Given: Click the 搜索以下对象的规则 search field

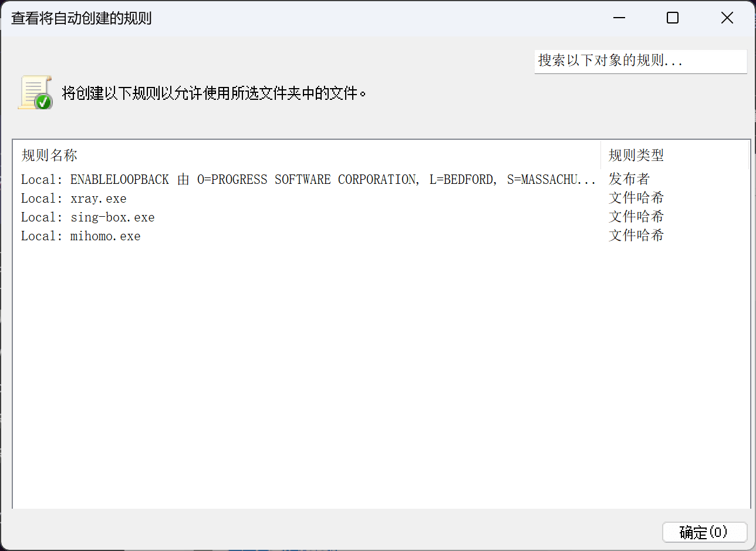Looking at the screenshot, I should click(x=640, y=61).
